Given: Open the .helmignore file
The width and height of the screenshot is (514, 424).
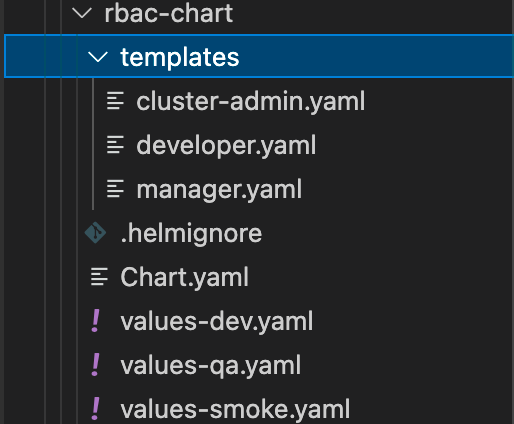Looking at the screenshot, I should click(191, 233).
